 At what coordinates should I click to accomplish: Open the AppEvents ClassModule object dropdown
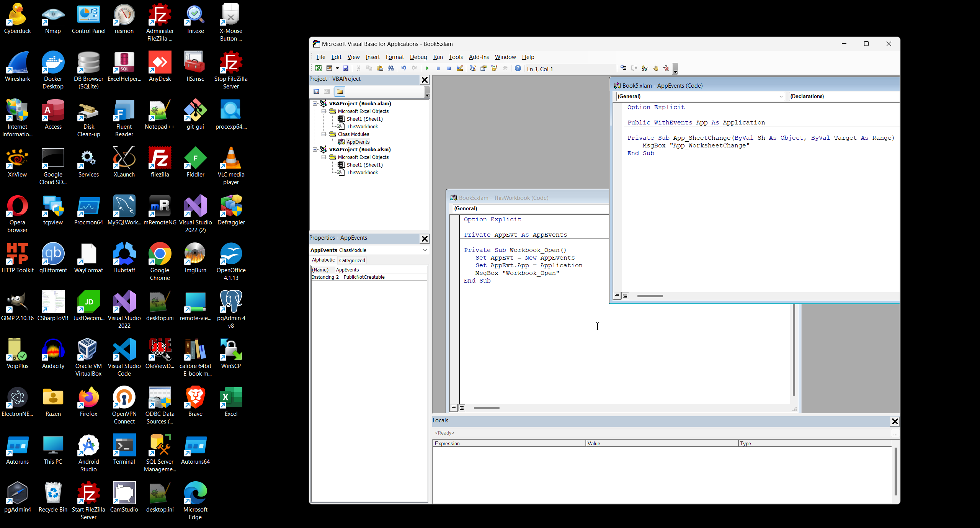pos(425,250)
